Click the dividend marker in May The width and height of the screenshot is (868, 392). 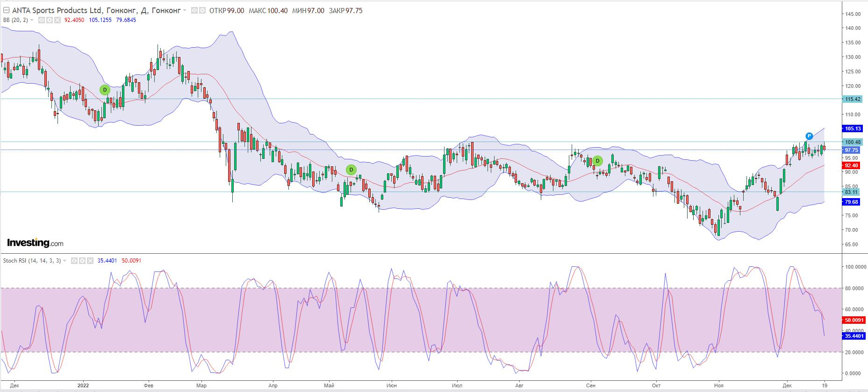(351, 170)
